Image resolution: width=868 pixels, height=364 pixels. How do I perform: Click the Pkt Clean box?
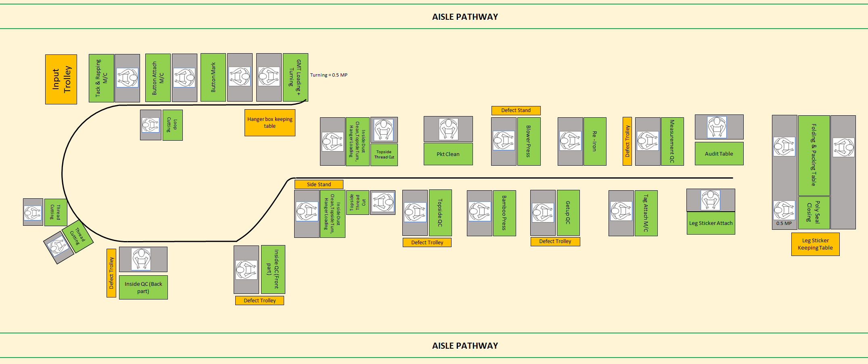(448, 154)
